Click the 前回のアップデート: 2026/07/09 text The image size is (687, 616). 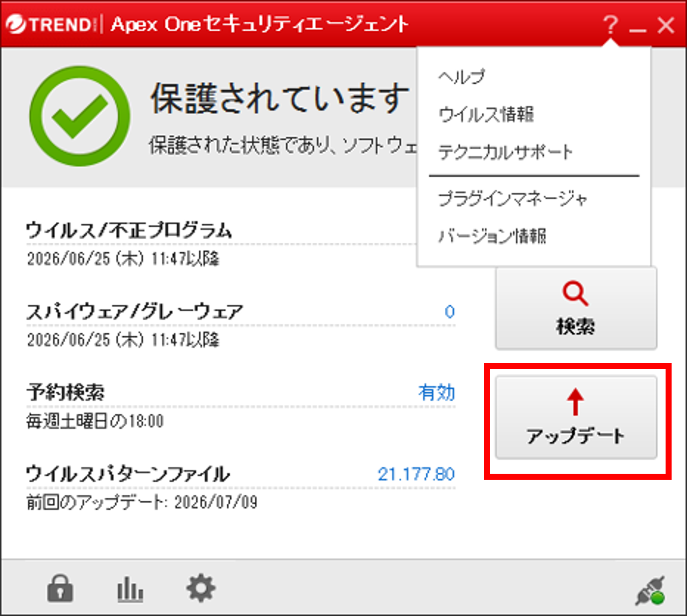(x=142, y=502)
